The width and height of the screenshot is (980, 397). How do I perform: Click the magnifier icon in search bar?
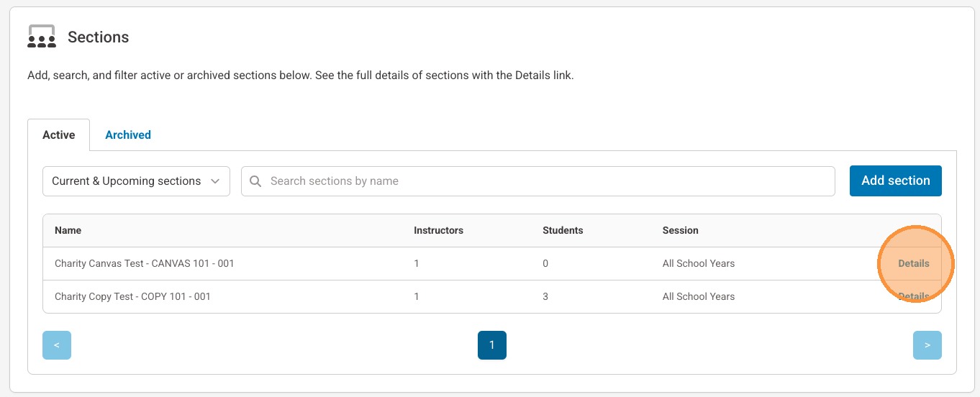pos(255,181)
